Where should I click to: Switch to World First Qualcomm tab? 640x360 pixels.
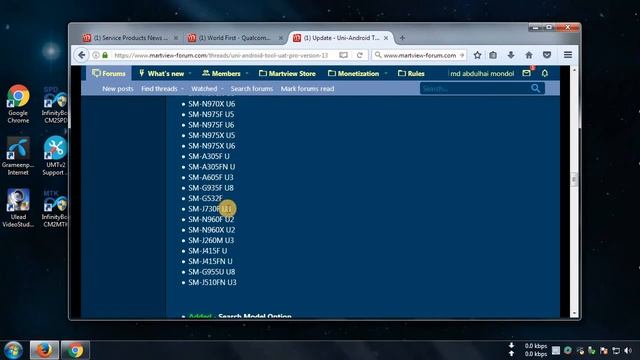tap(235, 38)
